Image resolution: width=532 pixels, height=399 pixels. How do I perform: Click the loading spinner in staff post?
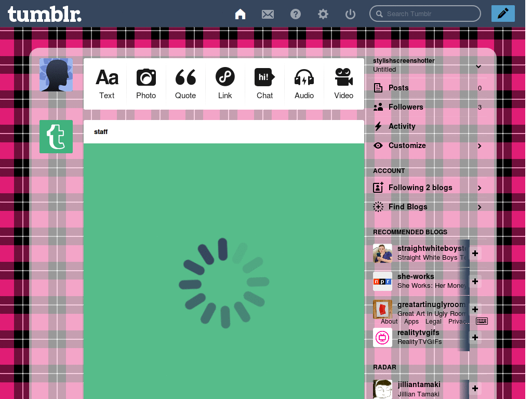[224, 283]
